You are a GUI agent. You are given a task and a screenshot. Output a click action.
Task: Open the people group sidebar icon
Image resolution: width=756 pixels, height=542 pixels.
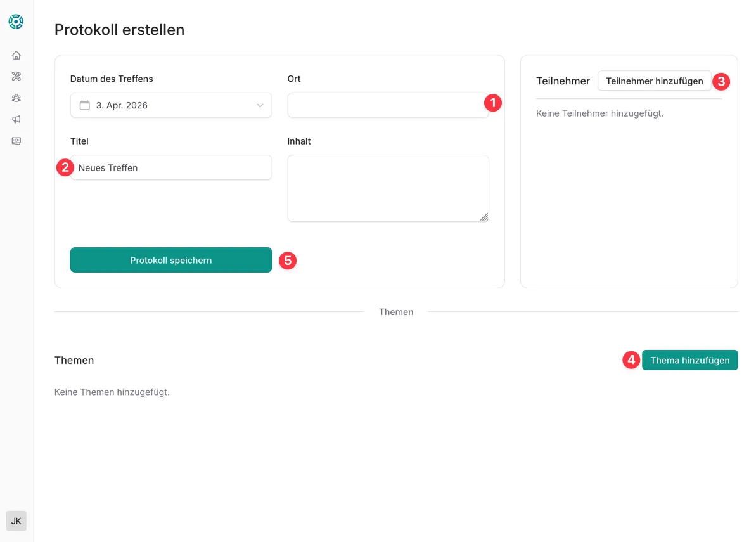pyautogui.click(x=16, y=98)
